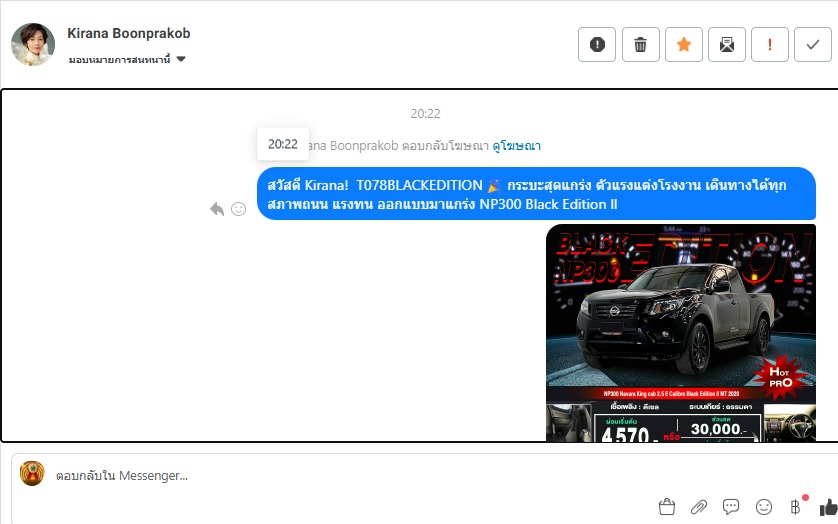Open the emoji picker in composer
The width and height of the screenshot is (838, 524).
point(764,506)
